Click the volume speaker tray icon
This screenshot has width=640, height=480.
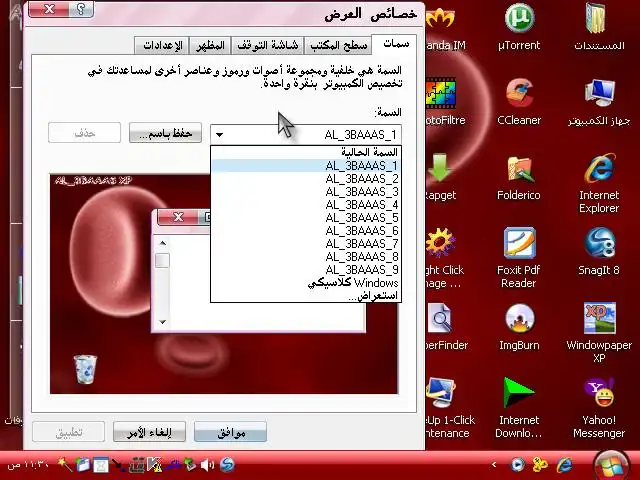[x=208, y=464]
